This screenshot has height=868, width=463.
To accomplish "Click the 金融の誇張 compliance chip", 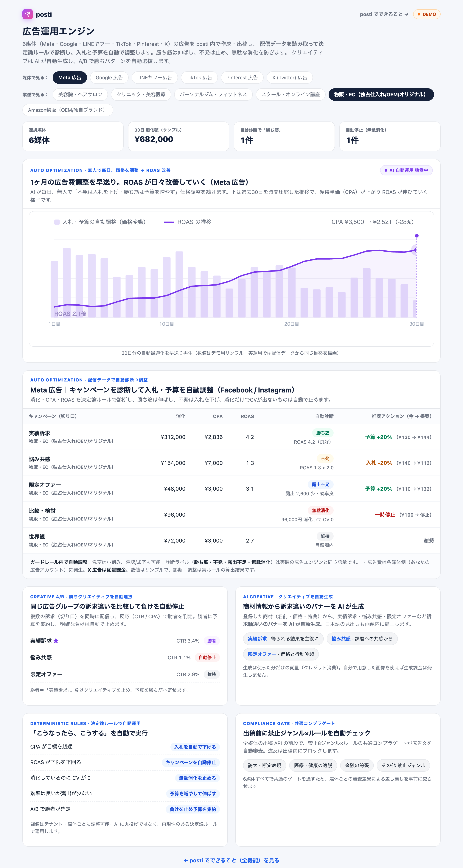I will coord(357,765).
